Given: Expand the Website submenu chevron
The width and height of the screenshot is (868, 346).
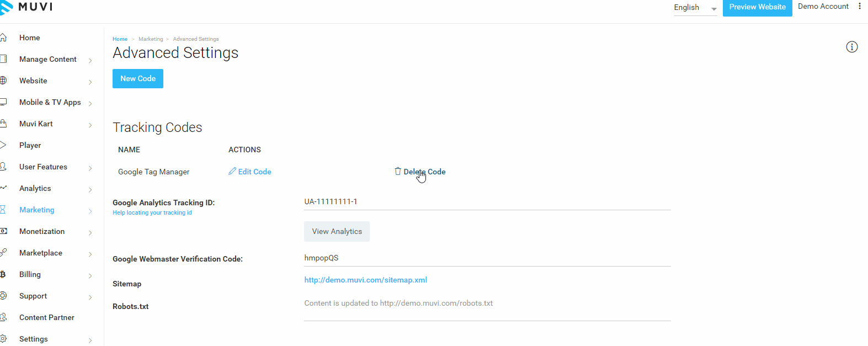Looking at the screenshot, I should click(x=90, y=82).
